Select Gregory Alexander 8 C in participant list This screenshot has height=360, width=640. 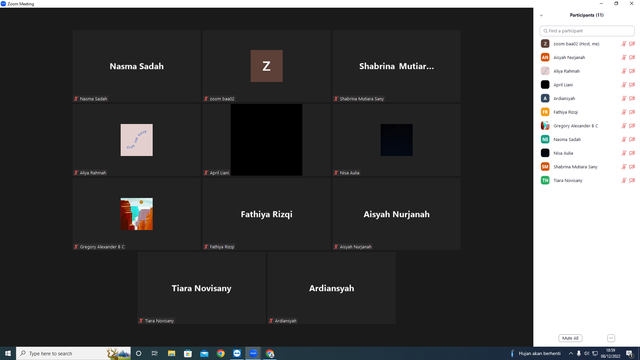576,126
